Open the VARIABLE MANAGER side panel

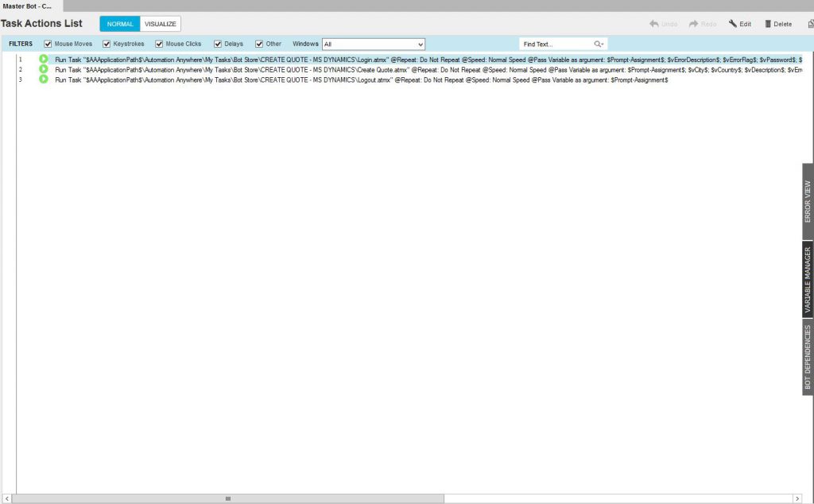tap(808, 279)
